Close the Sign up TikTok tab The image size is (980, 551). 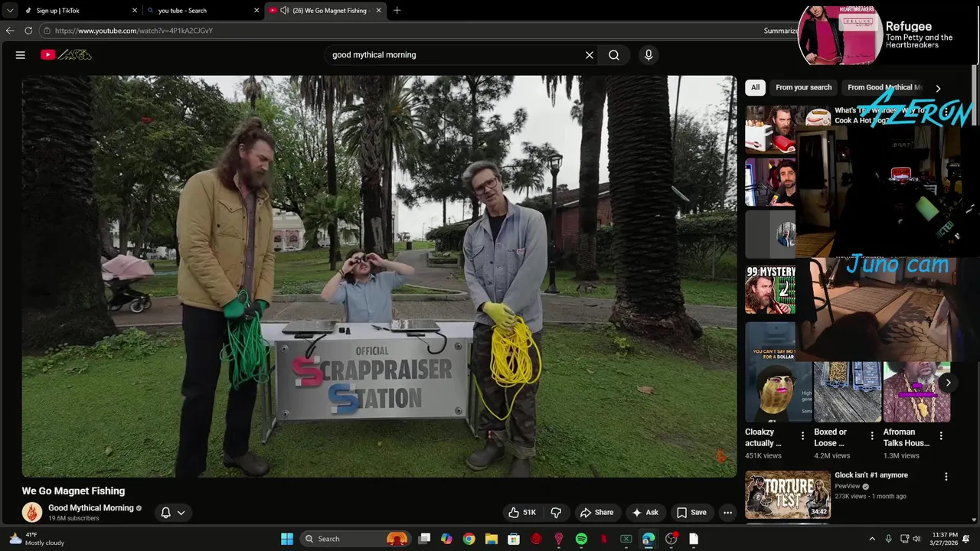pyautogui.click(x=135, y=11)
